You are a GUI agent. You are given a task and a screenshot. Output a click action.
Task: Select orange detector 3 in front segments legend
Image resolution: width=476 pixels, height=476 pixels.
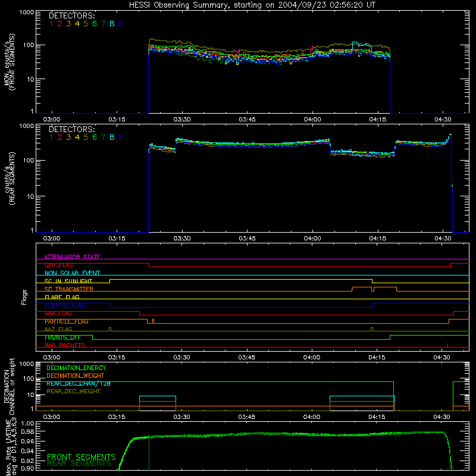(68, 24)
